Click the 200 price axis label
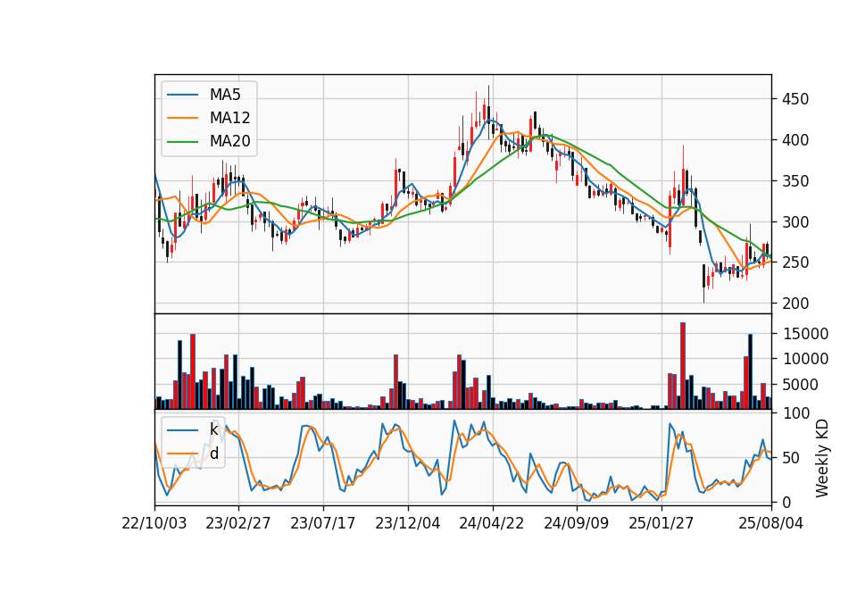This screenshot has width=857, height=616. point(795,304)
